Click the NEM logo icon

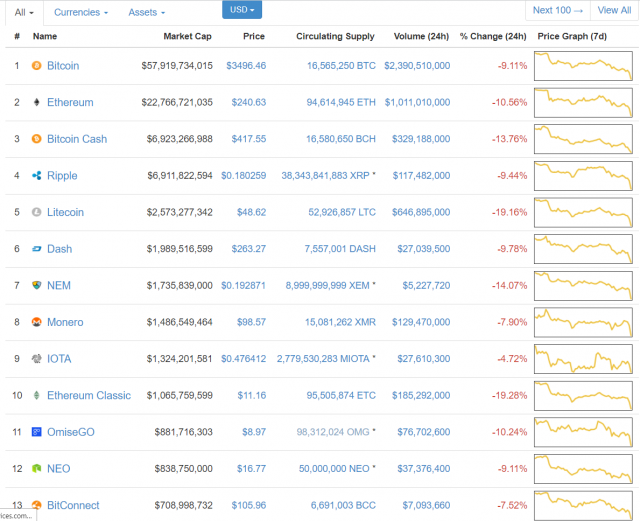(37, 286)
